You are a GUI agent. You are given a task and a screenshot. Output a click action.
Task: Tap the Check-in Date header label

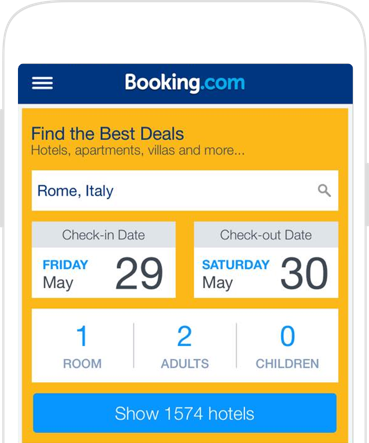pyautogui.click(x=104, y=235)
